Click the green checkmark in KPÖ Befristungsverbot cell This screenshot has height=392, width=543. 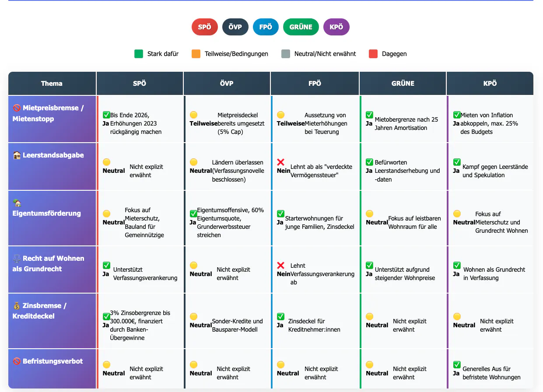point(457,364)
